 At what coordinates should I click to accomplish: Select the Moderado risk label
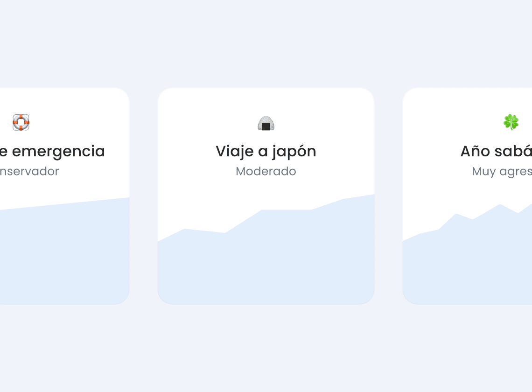tap(266, 171)
